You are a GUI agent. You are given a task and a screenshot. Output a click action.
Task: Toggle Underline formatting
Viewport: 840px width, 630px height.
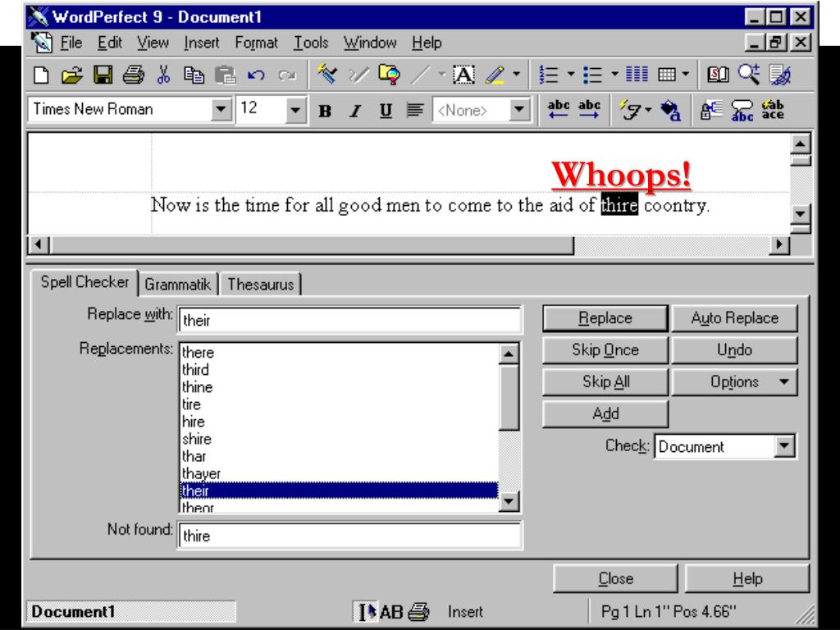tap(386, 111)
